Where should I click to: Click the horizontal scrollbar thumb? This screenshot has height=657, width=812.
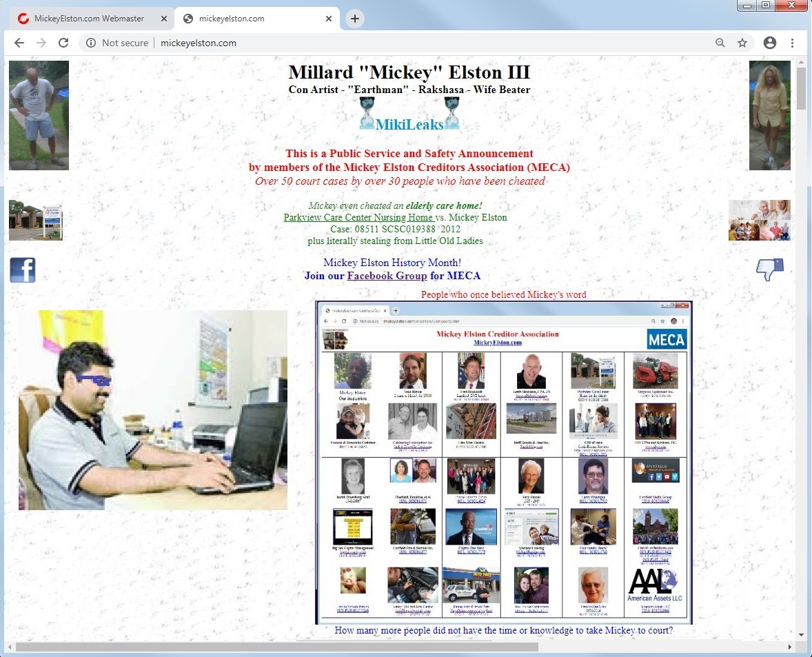(x=277, y=647)
